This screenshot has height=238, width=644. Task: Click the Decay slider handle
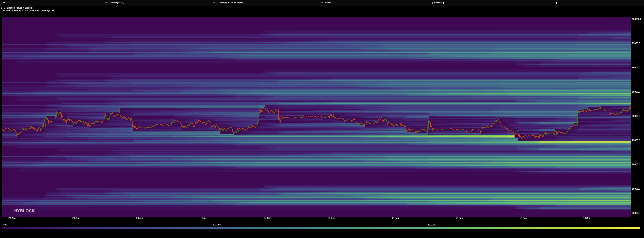(432, 3)
